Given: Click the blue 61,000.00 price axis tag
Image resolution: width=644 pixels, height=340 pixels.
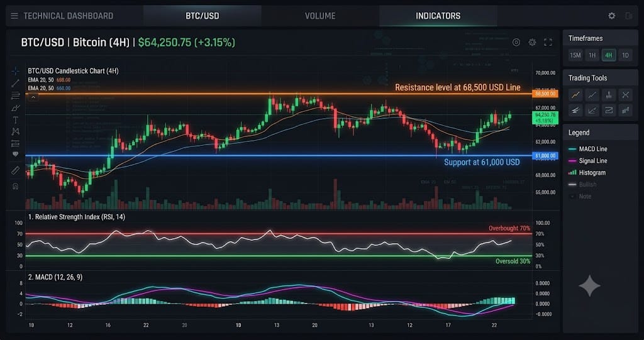Looking at the screenshot, I should (x=545, y=156).
